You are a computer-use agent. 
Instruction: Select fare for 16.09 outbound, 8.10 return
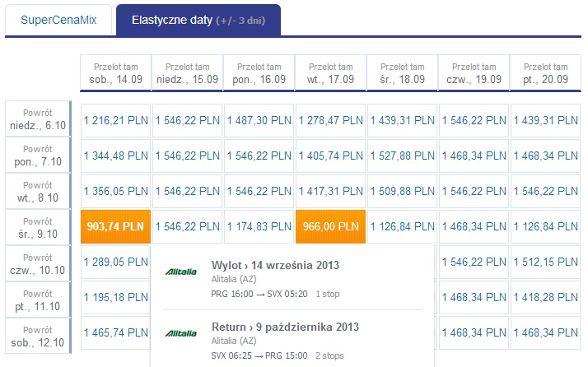coord(259,191)
